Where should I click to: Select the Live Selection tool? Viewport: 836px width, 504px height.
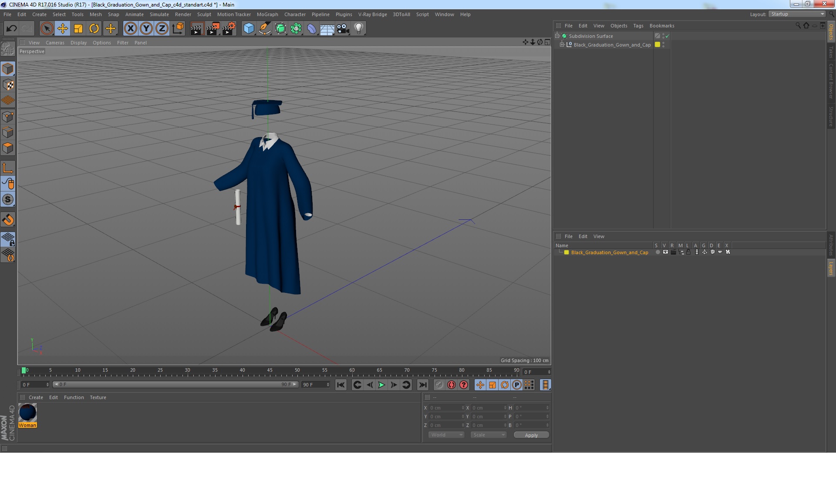coord(47,29)
